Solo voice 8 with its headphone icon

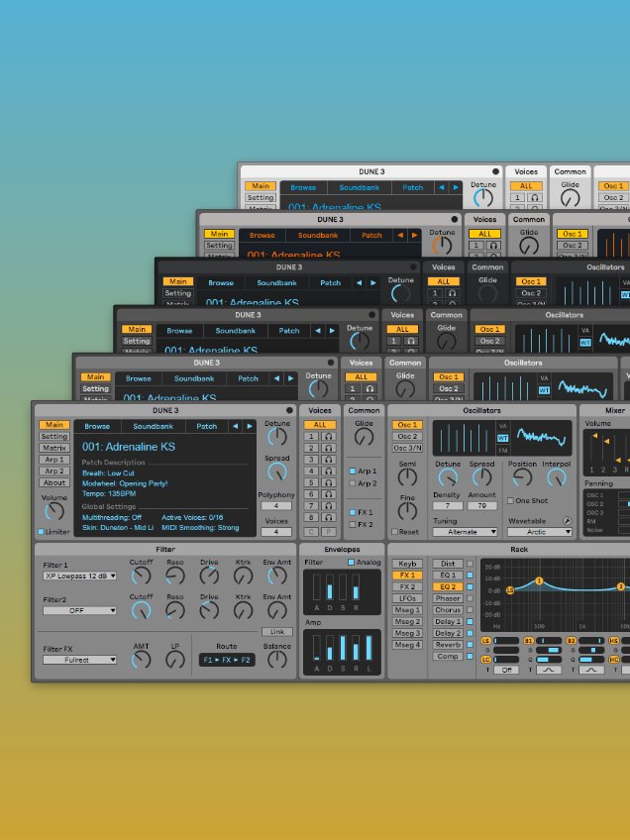click(329, 517)
